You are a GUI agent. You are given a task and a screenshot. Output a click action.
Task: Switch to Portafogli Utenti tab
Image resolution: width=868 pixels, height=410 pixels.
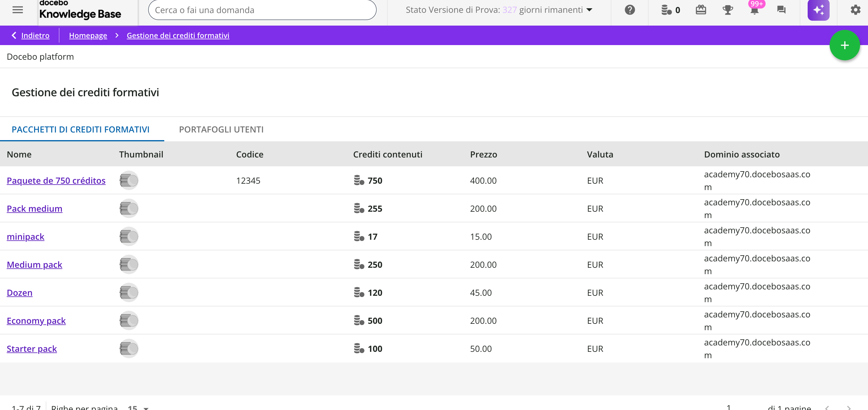click(221, 129)
